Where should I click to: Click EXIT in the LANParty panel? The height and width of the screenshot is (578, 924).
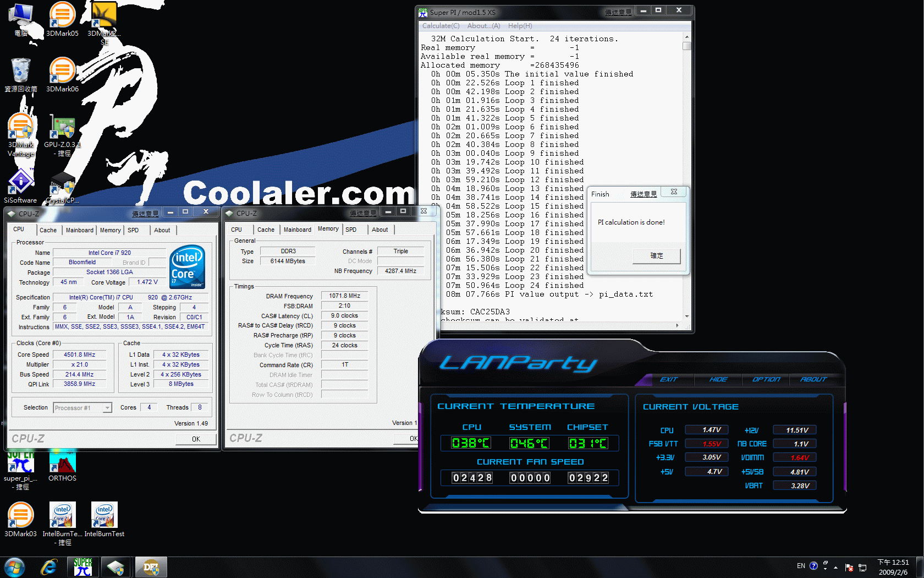click(669, 379)
